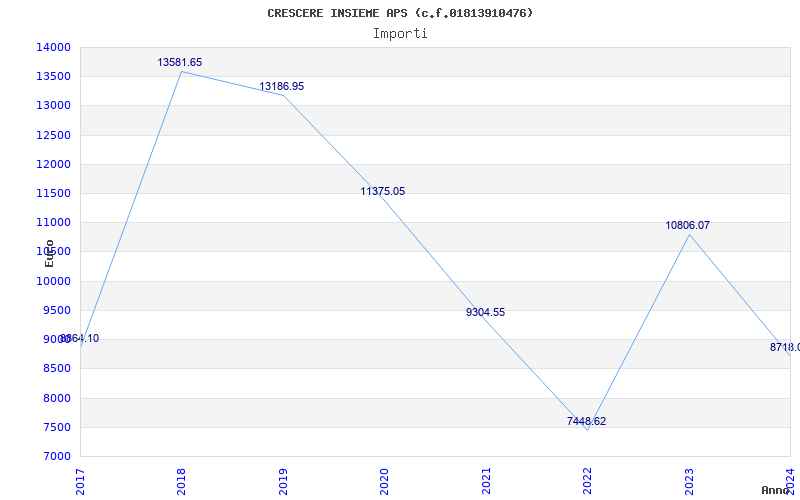The width and height of the screenshot is (800, 500).
Task: Click data label 13186.95
Action: 282,86
